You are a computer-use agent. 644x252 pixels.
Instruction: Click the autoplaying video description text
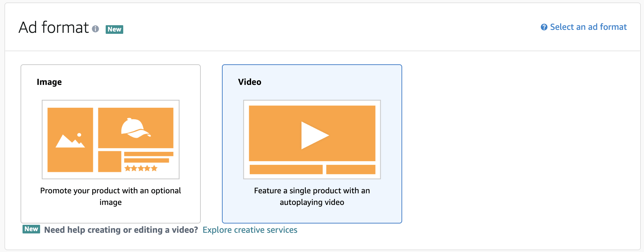coord(312,196)
